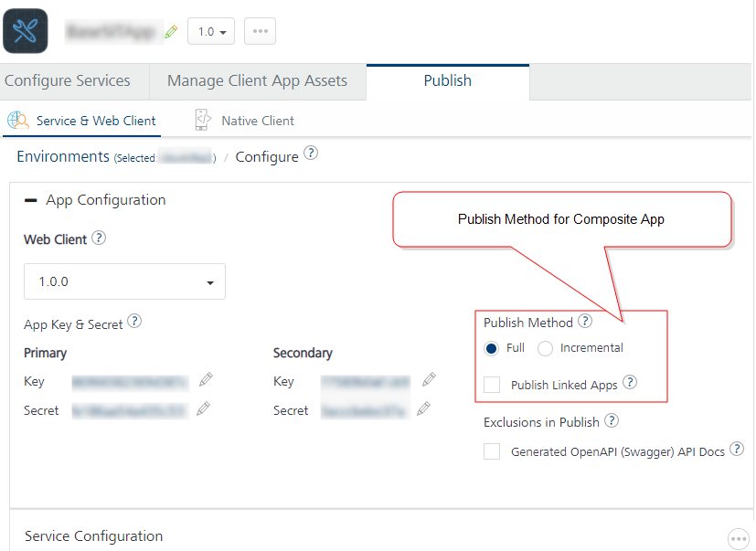Click the pencil icon beside the app name
Viewport: 756px width, 551px height.
coord(171,32)
